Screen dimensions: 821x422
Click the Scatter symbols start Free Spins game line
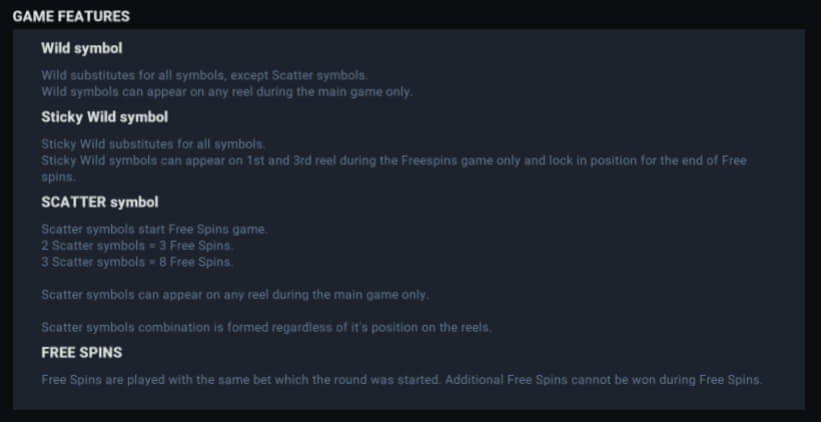pyautogui.click(x=154, y=229)
